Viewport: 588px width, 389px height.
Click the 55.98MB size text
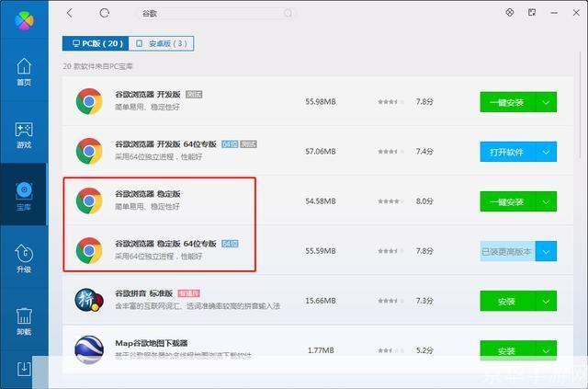pyautogui.click(x=321, y=102)
